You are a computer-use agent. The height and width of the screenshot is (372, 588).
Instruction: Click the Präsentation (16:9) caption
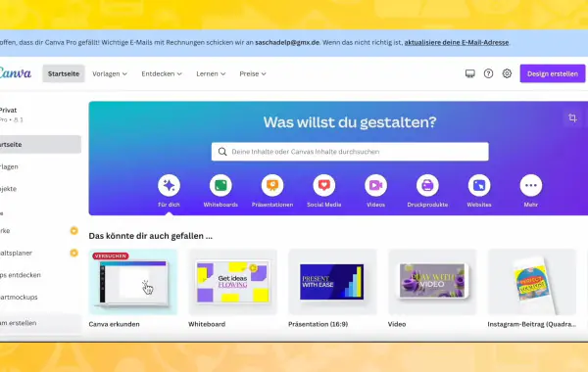(x=318, y=324)
